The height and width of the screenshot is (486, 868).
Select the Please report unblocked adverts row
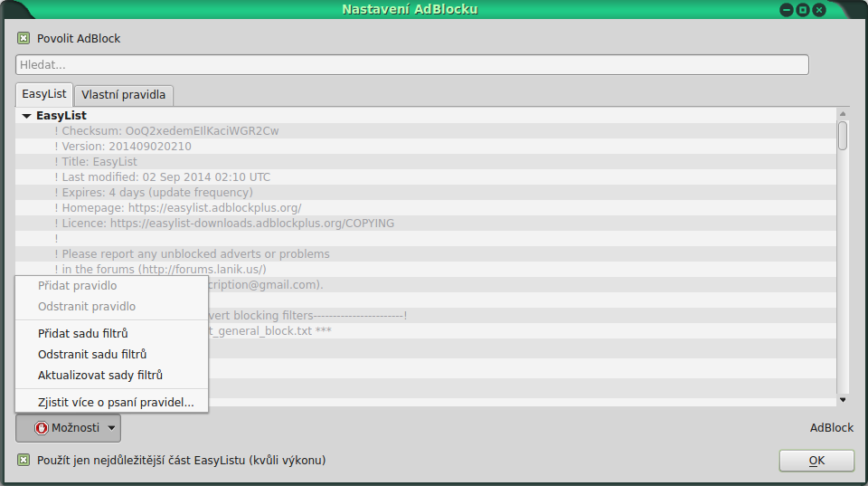click(426, 253)
